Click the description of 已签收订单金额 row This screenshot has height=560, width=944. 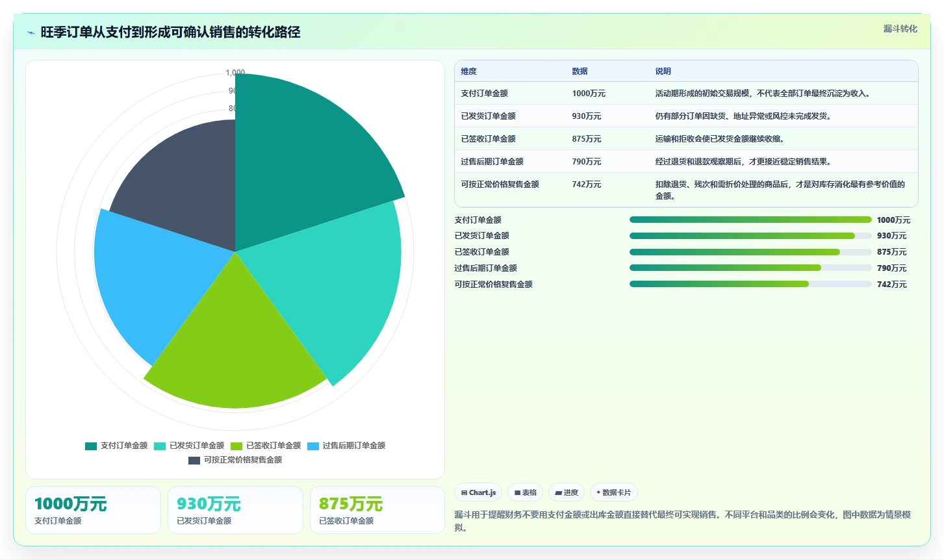tap(719, 139)
